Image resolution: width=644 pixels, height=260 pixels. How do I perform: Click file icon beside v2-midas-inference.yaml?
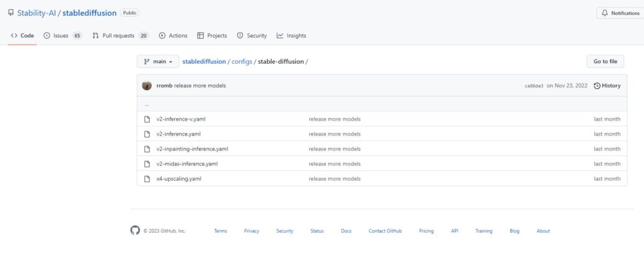pos(147,163)
